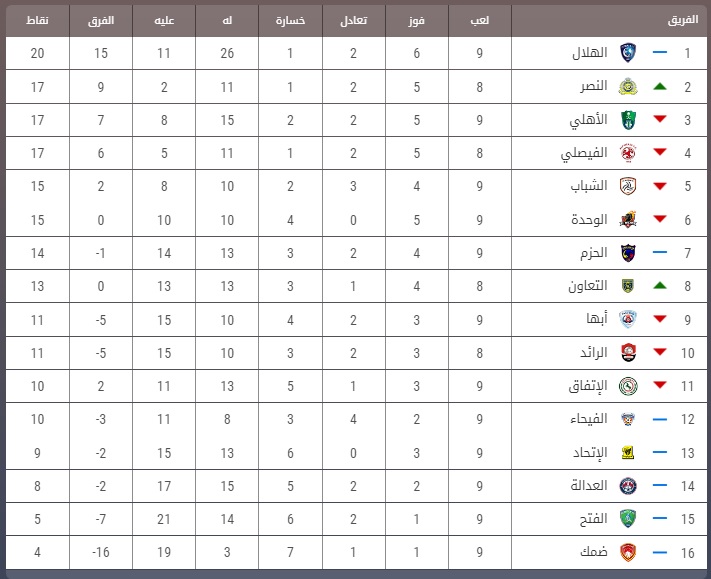Click the الإتفاق round logo
711x579 pixels.
(x=628, y=386)
